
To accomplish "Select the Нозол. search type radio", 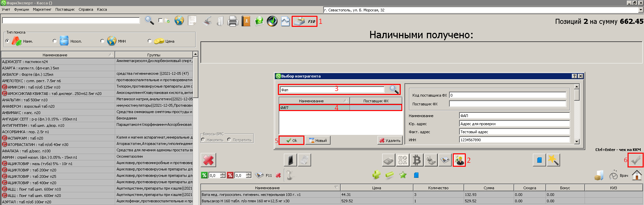I will [55, 41].
